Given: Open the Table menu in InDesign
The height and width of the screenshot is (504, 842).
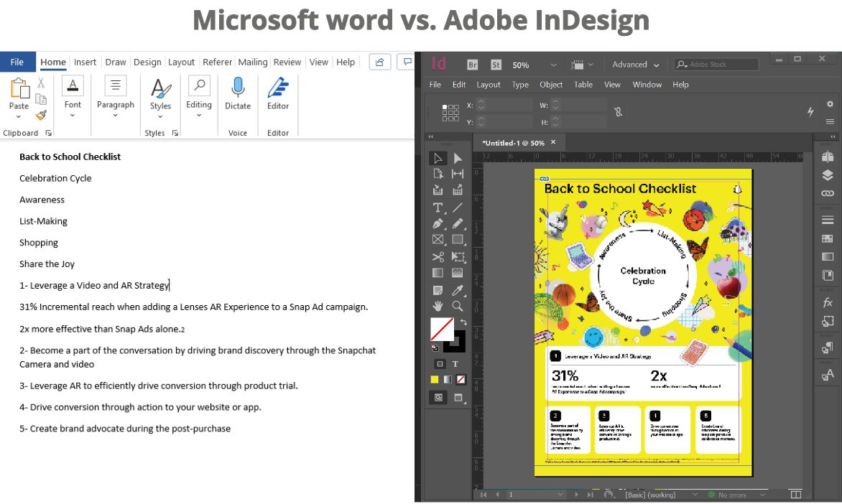Looking at the screenshot, I should 583,85.
